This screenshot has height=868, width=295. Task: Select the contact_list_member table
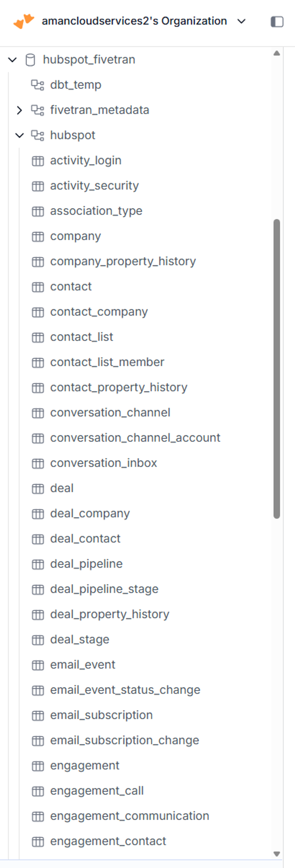click(107, 362)
